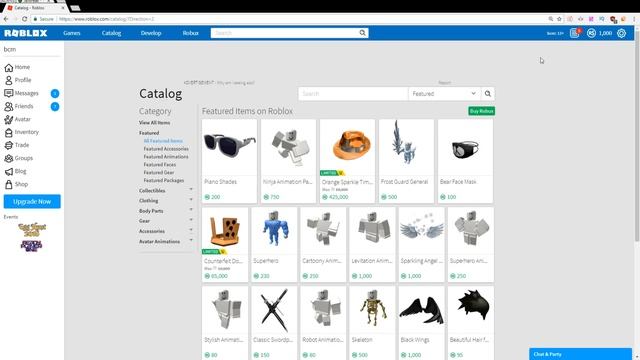Open the Superhero item thumbnail

pos(274,231)
